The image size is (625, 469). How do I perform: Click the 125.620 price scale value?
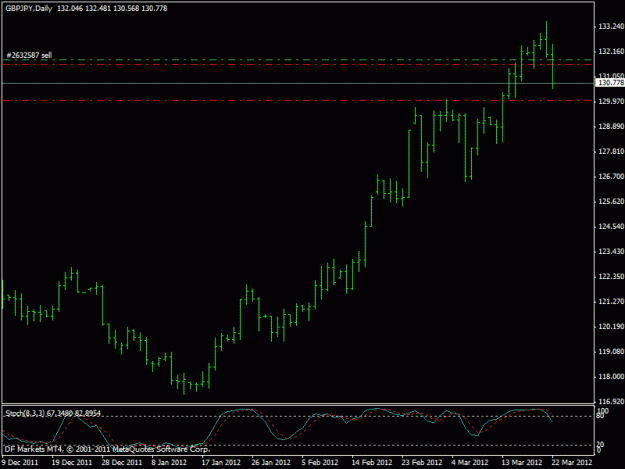(611, 202)
